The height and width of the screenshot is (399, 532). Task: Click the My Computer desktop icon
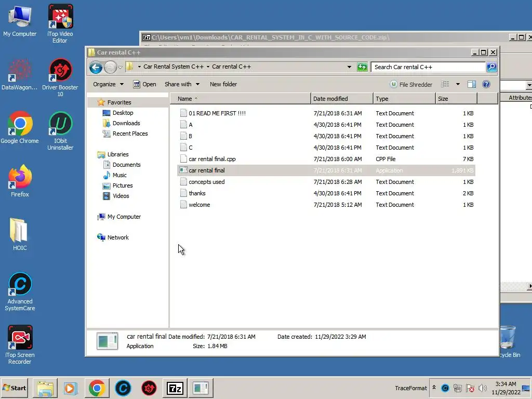pyautogui.click(x=20, y=21)
